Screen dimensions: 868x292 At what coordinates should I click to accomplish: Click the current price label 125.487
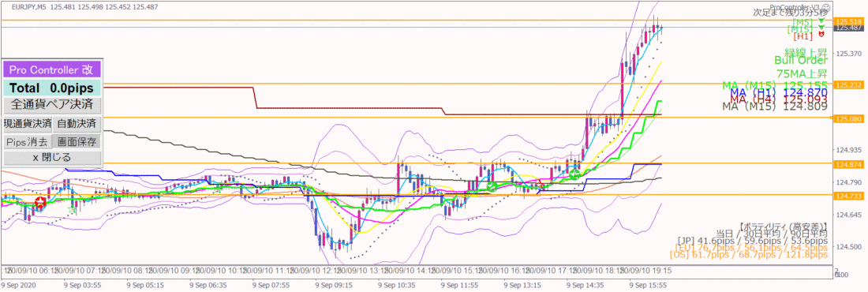[x=848, y=28]
